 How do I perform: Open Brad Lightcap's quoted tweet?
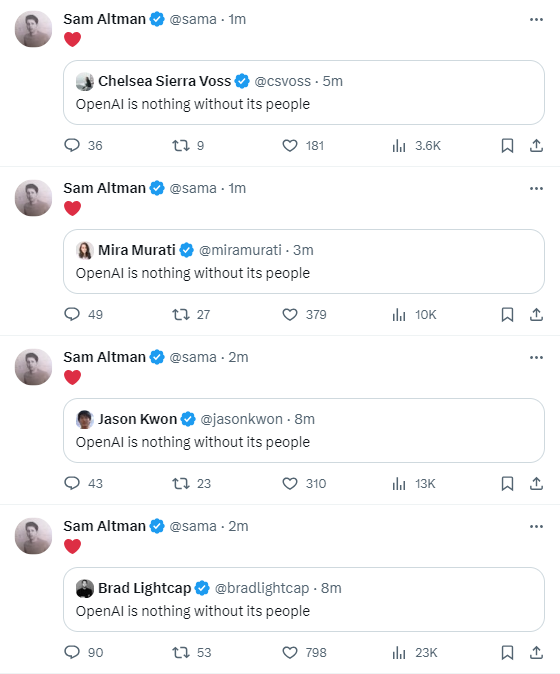tap(304, 599)
